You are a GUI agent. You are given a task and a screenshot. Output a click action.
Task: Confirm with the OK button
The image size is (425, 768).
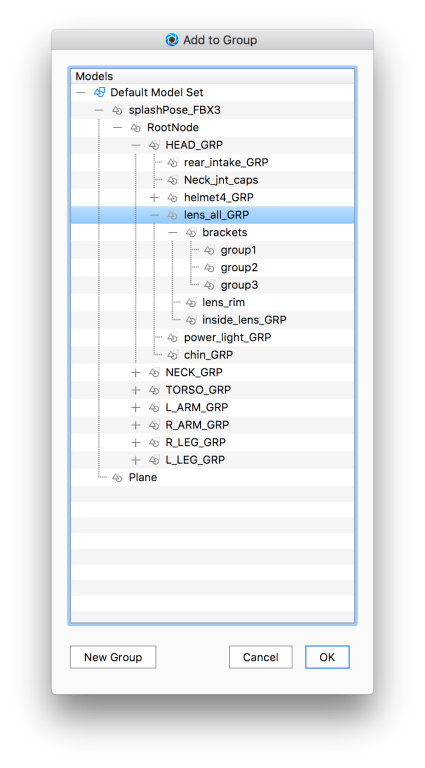click(327, 657)
